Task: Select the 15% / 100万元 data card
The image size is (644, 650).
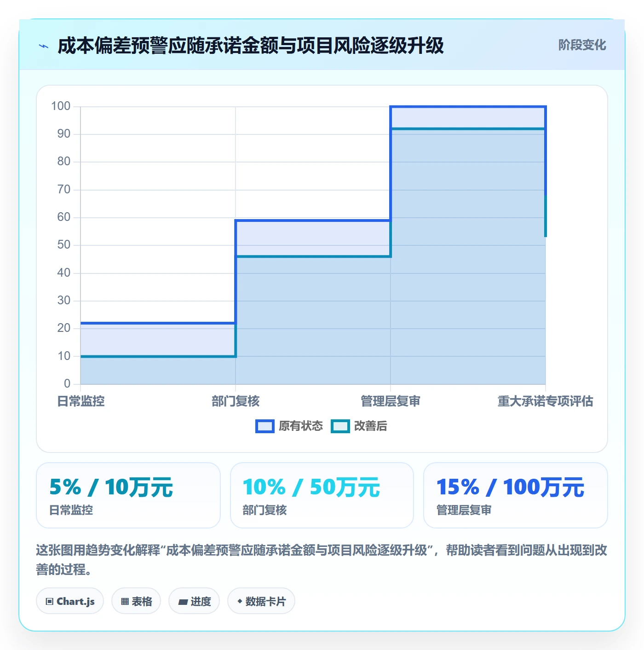Action: point(516,495)
